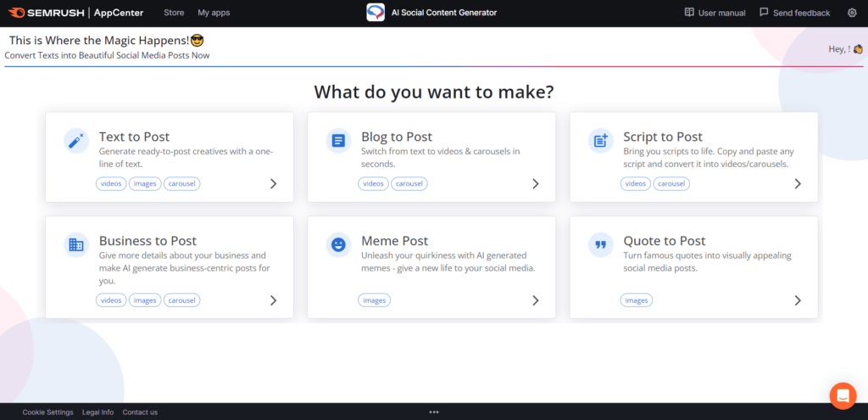This screenshot has height=420, width=868.
Task: Open the orange chat support widget
Action: 843,395
